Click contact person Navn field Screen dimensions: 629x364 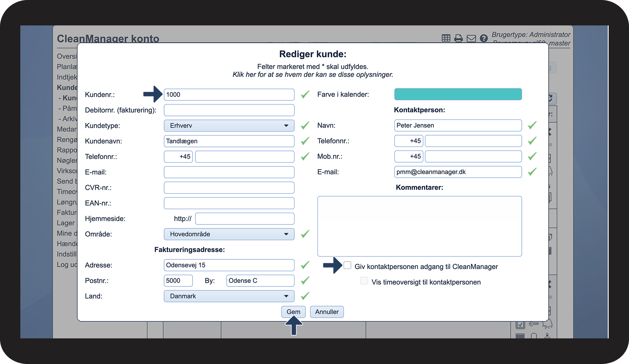(x=458, y=125)
